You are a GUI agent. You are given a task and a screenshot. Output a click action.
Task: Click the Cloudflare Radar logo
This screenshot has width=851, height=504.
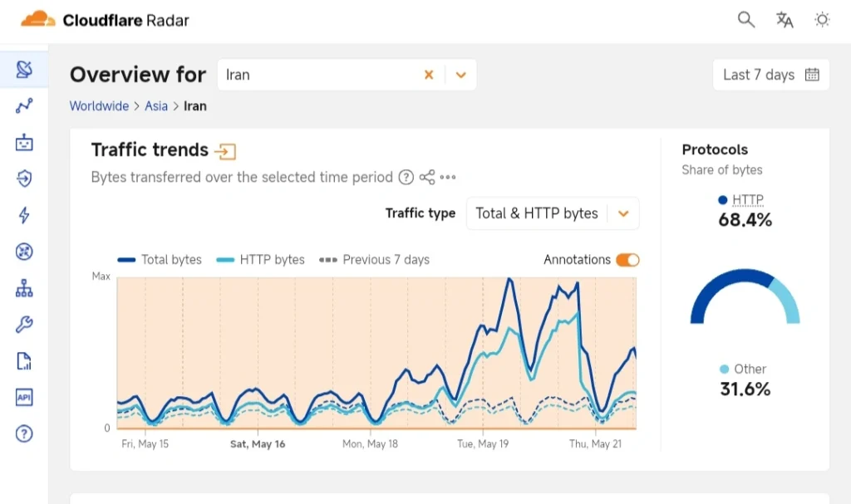point(105,20)
